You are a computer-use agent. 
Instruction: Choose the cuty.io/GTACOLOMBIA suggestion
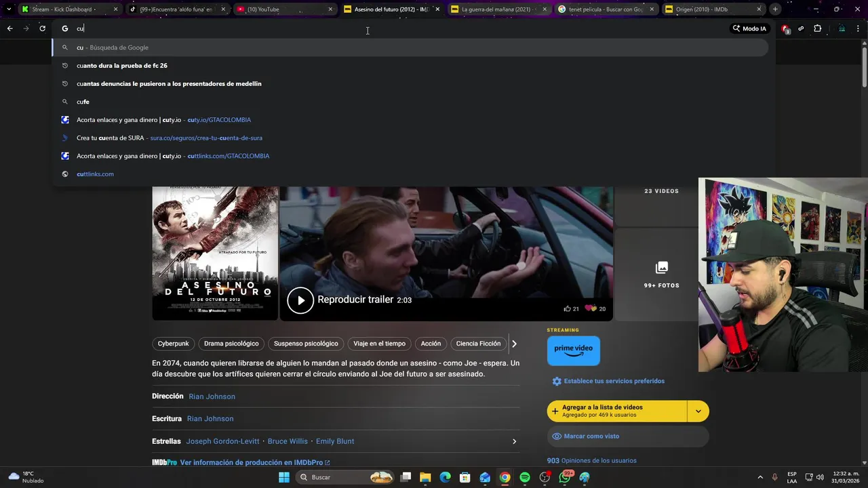point(410,120)
